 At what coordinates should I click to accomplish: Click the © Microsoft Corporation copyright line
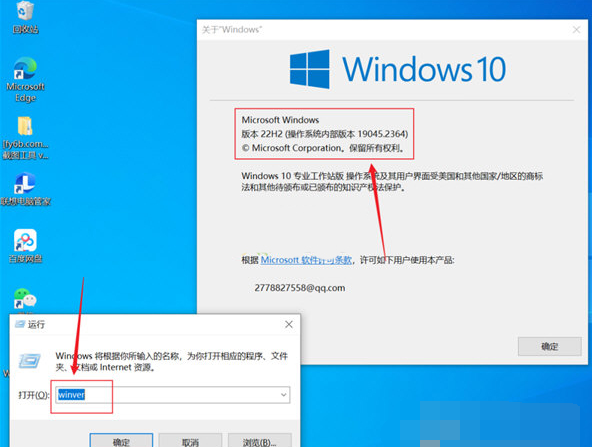pyautogui.click(x=323, y=148)
